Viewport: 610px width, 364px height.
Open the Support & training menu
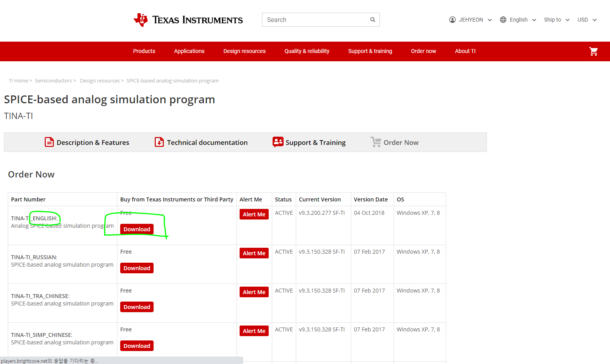(370, 51)
